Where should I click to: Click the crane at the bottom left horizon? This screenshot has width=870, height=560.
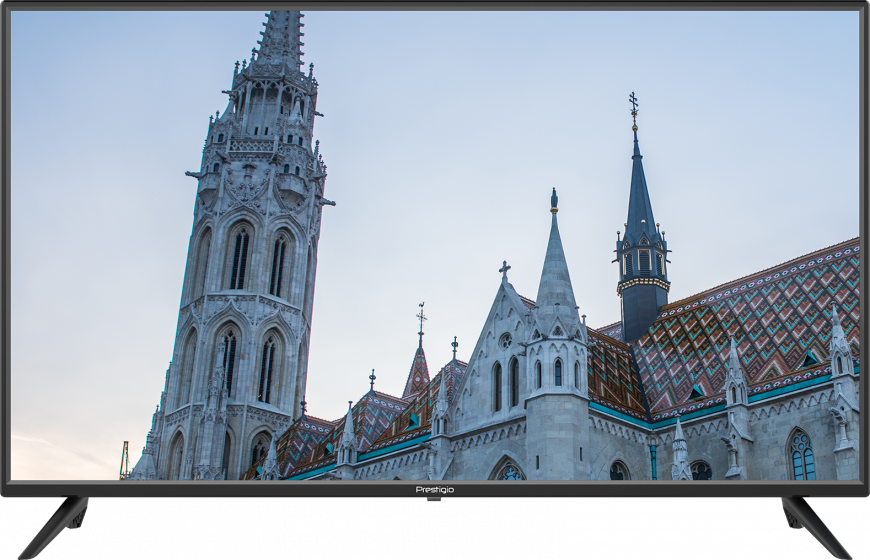(124, 459)
